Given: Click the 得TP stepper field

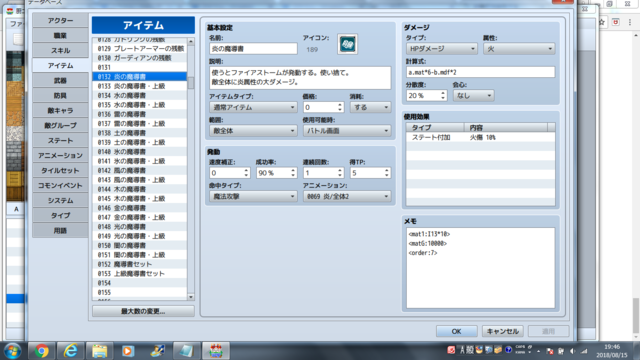Looking at the screenshot, I should tap(370, 173).
